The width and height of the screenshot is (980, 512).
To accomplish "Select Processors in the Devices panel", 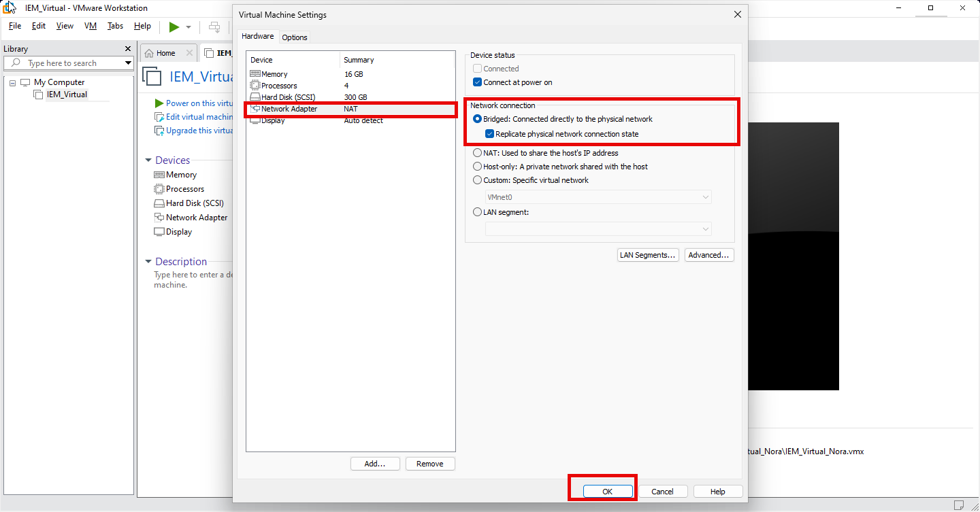I will (184, 188).
